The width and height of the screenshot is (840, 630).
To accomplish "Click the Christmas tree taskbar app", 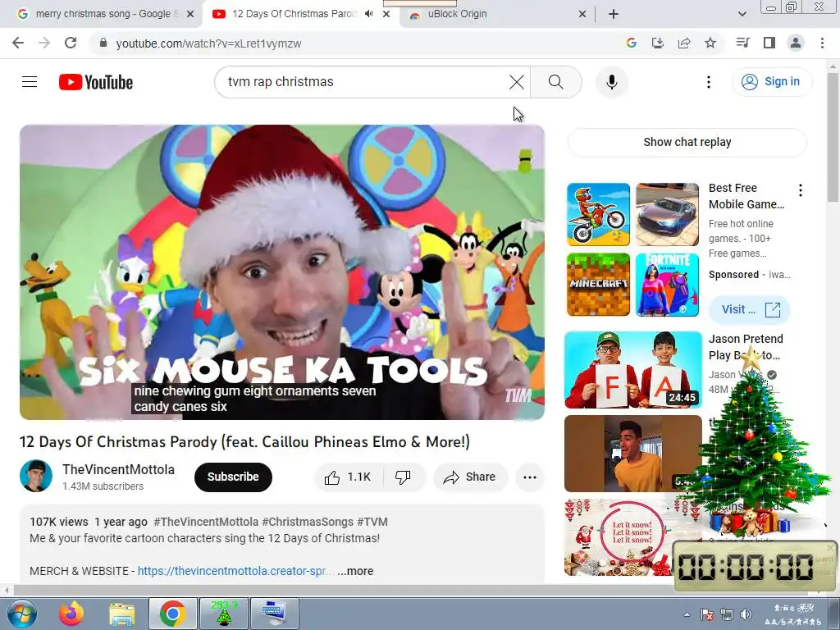I will [223, 614].
